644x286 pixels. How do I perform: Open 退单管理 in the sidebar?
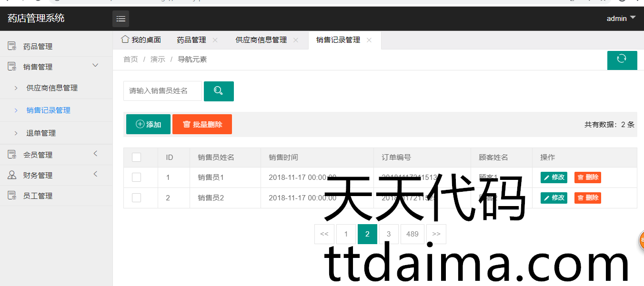pos(41,133)
